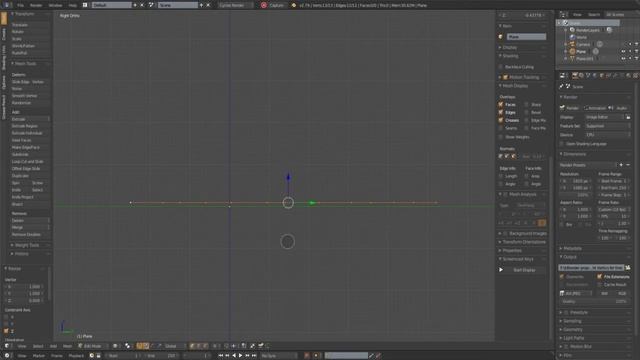Click the Subdivide button
Viewport: 640px width, 360px height.
point(30,154)
